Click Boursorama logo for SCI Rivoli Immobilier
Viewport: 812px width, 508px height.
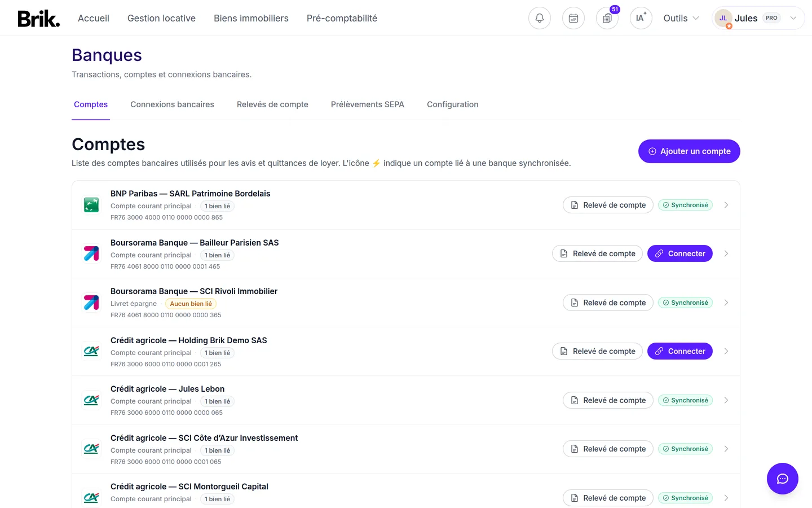91,303
